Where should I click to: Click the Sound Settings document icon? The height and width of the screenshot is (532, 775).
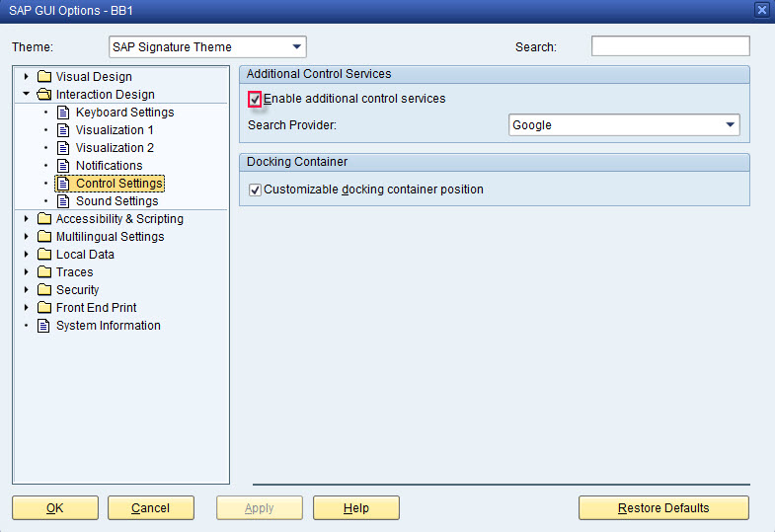pos(63,201)
